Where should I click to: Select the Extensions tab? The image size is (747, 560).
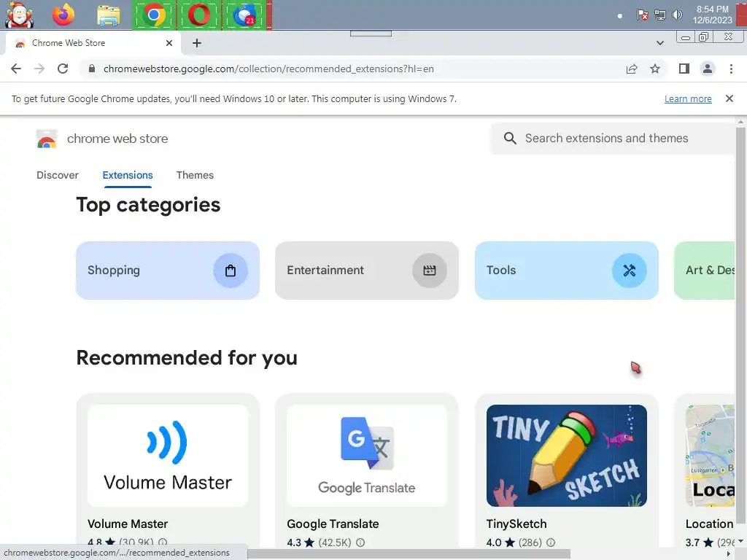click(x=128, y=175)
